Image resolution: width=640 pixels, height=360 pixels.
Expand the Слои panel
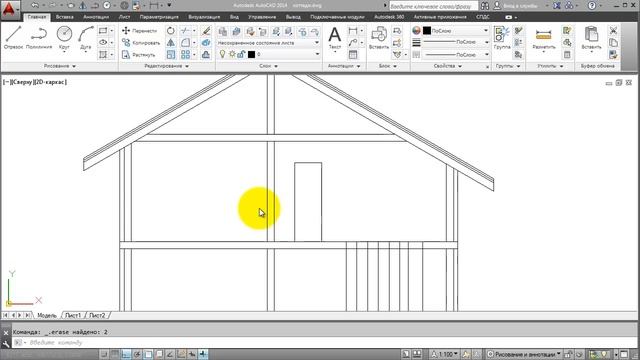[269, 66]
